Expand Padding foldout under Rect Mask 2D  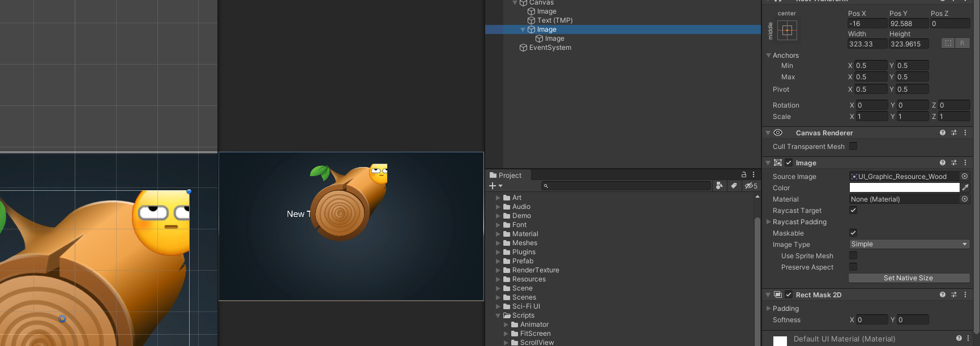[768, 309]
